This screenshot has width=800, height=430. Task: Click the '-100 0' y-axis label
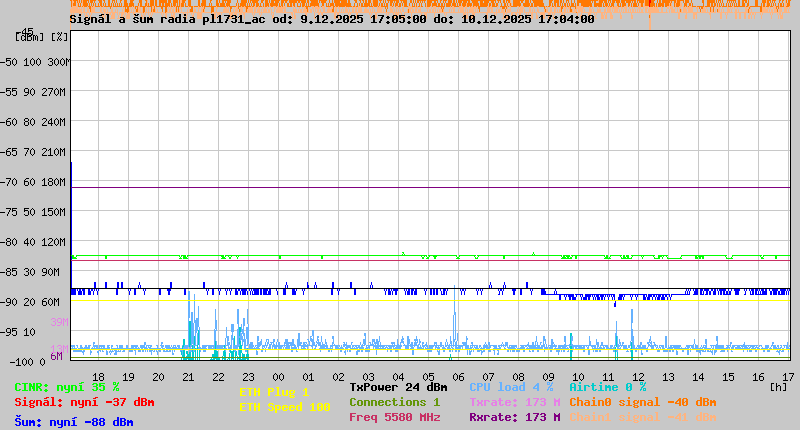(27, 362)
